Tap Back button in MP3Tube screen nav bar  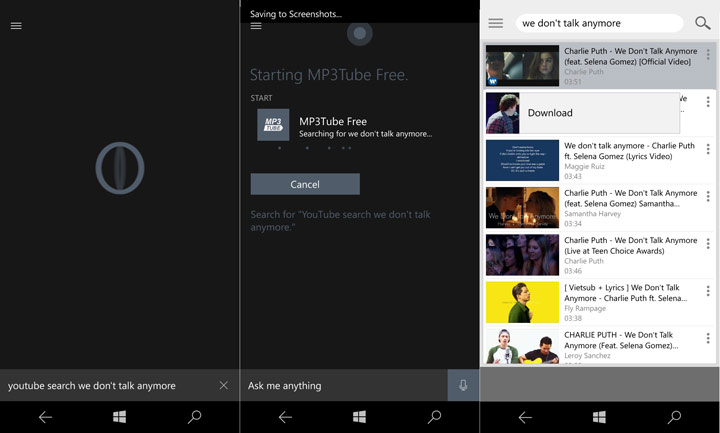(x=525, y=417)
